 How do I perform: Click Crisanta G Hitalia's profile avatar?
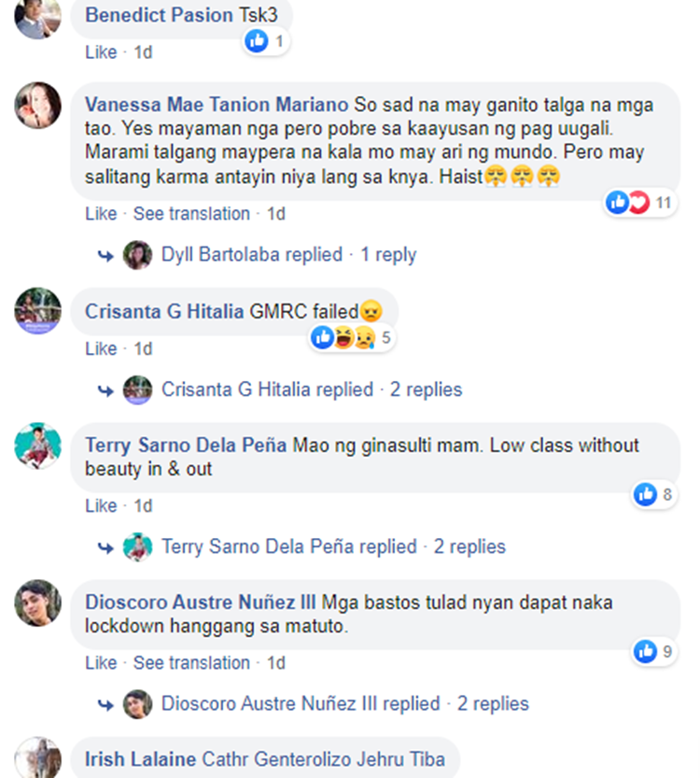(x=37, y=311)
